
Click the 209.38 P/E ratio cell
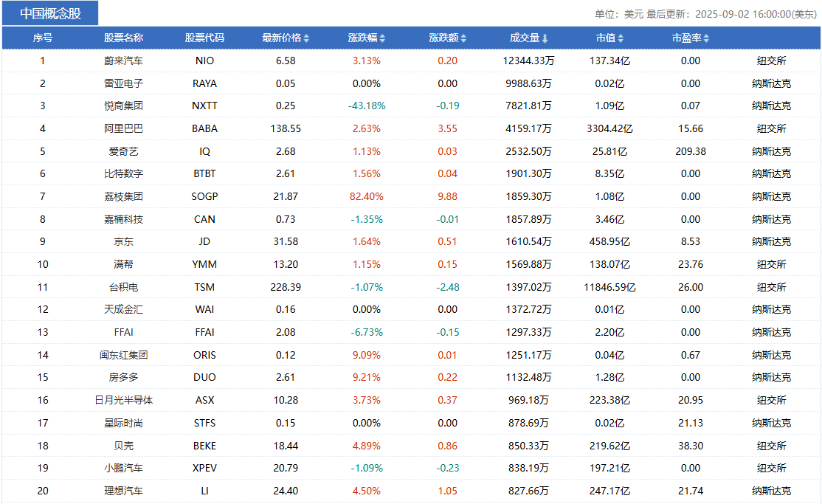click(691, 151)
